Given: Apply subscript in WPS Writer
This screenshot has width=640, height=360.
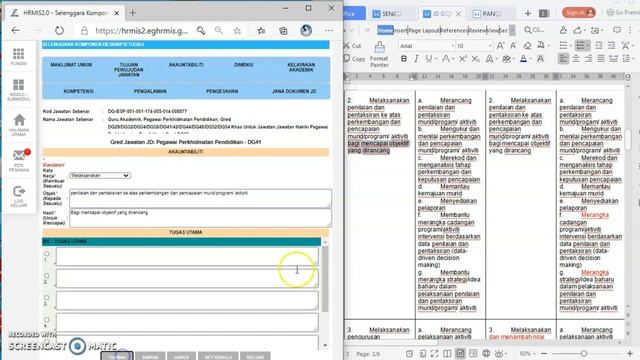Looking at the screenshot, I should [476, 59].
